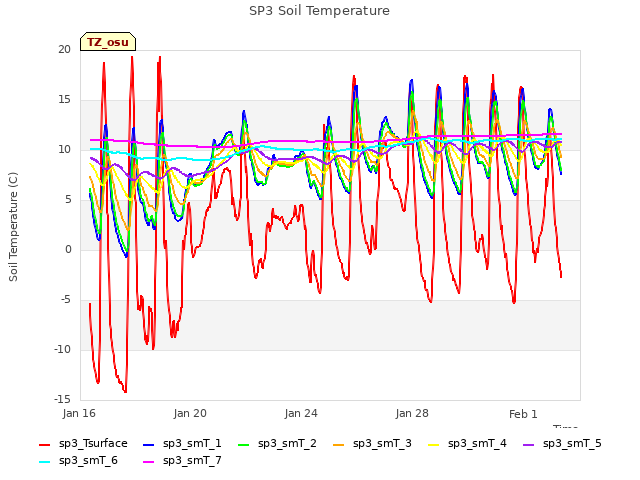
Task: Click the yellow sp3_smT_4 legend swatch
Action: [x=433, y=444]
